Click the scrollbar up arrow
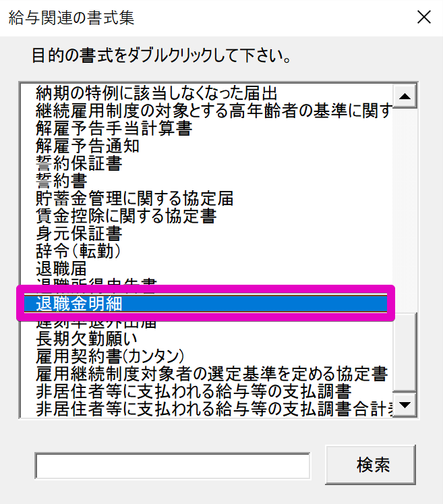 (x=405, y=96)
